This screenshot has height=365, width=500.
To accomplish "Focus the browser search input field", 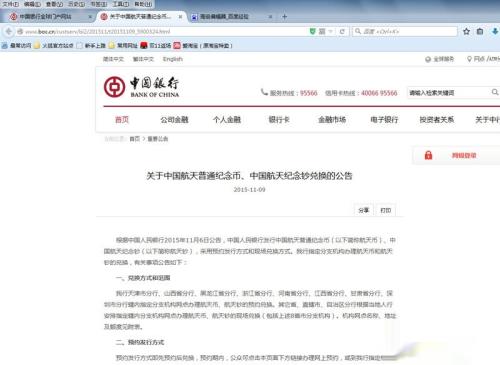I will click(405, 31).
